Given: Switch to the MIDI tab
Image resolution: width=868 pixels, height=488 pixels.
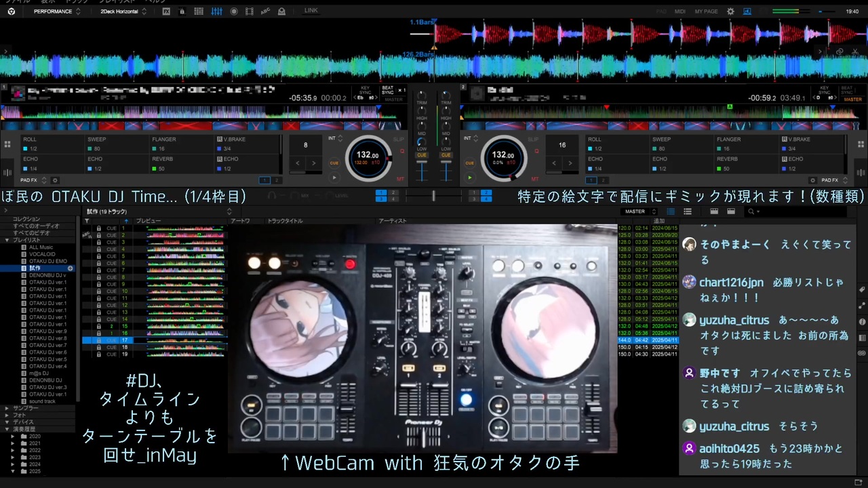Looking at the screenshot, I should tap(680, 12).
